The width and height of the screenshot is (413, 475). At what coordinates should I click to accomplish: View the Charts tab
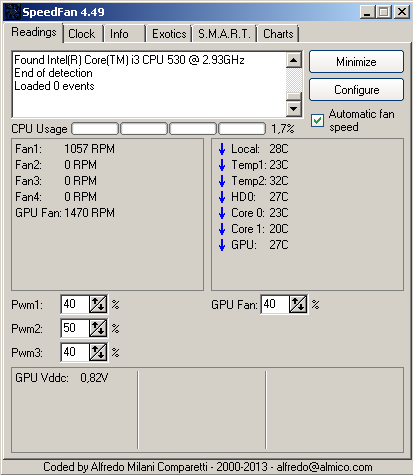[x=278, y=34]
